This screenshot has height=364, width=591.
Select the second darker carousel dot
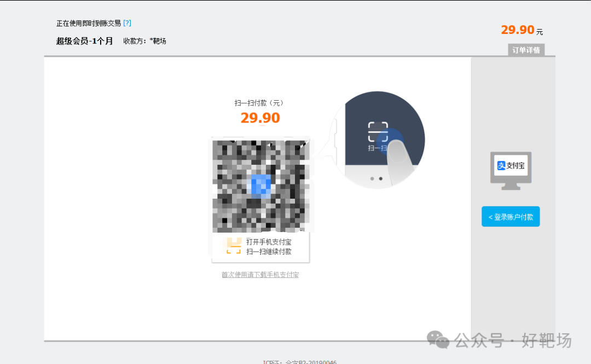pyautogui.click(x=381, y=178)
